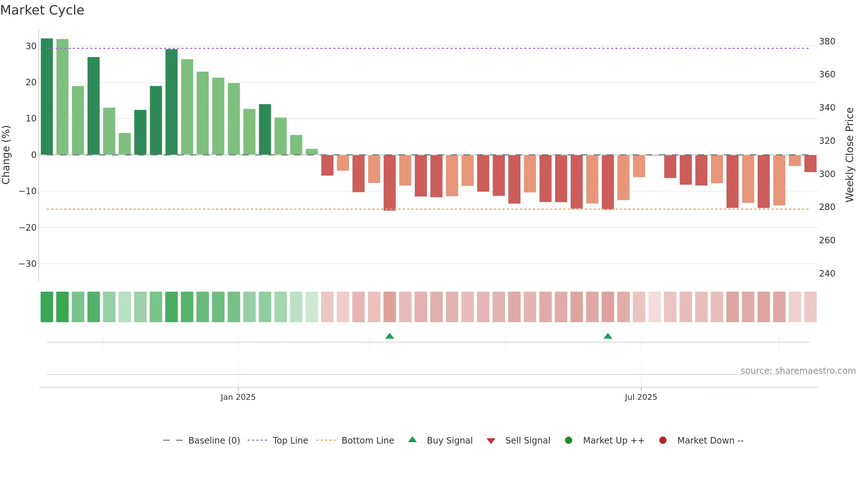Click the Change (%) axis title
This screenshot has height=488, width=868.
(x=6, y=155)
